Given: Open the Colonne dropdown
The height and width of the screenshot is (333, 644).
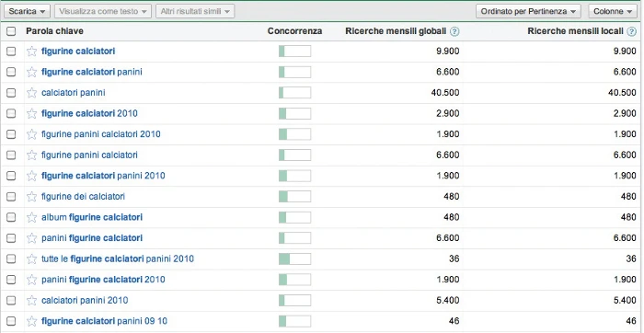Looking at the screenshot, I should pos(613,11).
